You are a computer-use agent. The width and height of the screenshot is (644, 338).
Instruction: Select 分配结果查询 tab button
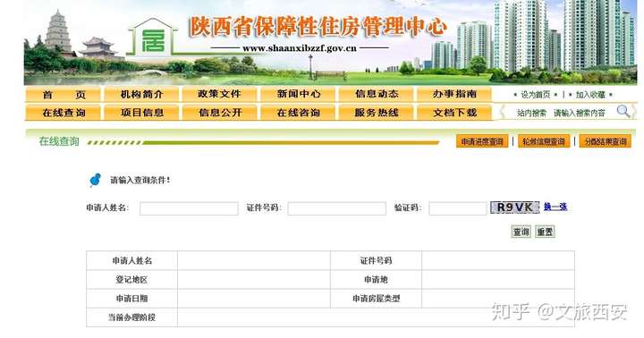coord(606,141)
